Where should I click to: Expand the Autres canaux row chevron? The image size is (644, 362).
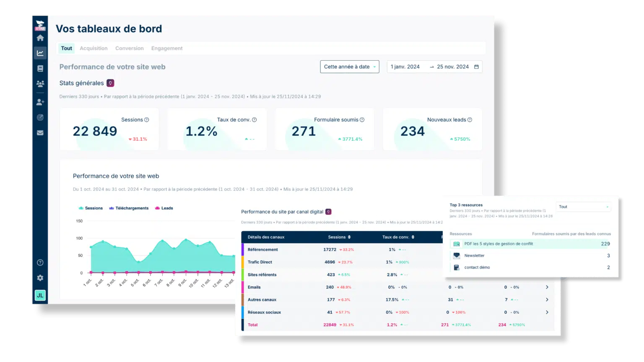tap(547, 300)
